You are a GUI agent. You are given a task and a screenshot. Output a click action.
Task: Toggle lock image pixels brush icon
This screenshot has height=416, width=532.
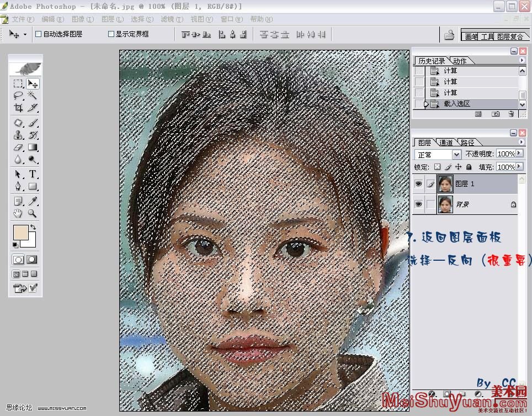pyautogui.click(x=448, y=167)
